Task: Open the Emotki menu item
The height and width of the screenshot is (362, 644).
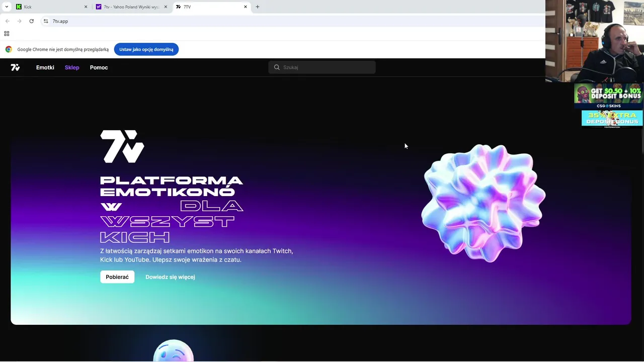Action: click(45, 67)
